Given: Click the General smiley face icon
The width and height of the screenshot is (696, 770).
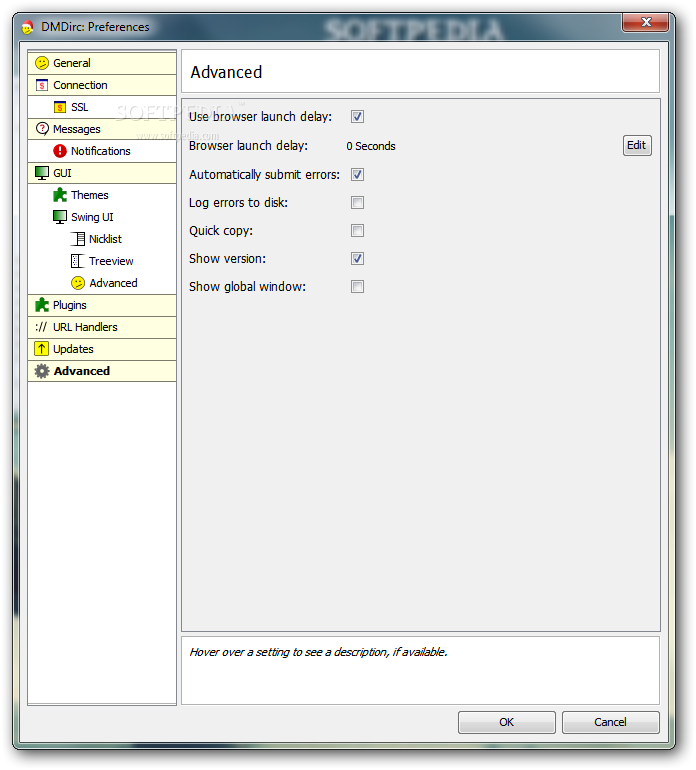Looking at the screenshot, I should tap(42, 63).
